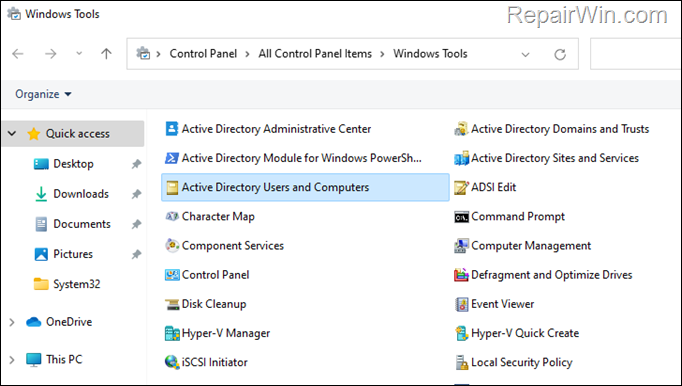Click the Hyper-V Quick Create icon
682x386 pixels.
(x=461, y=334)
